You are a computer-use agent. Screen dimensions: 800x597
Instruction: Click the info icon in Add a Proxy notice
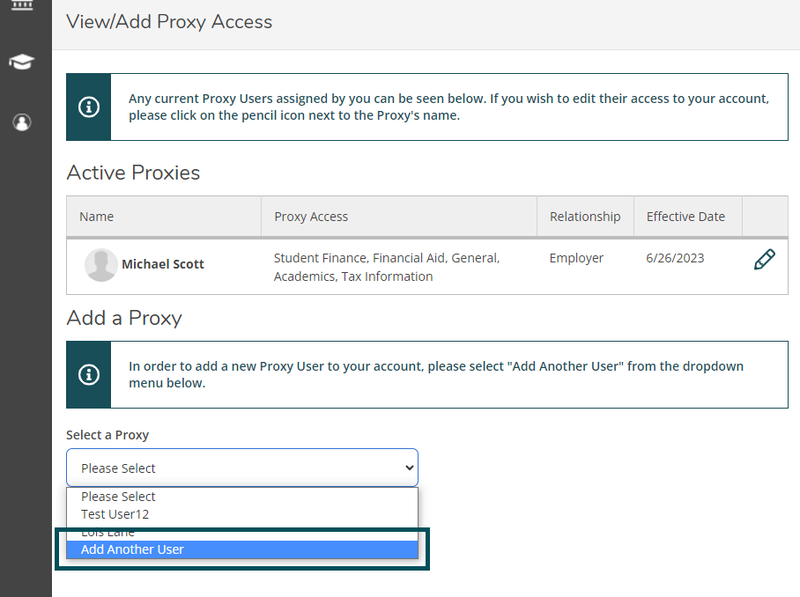88,375
